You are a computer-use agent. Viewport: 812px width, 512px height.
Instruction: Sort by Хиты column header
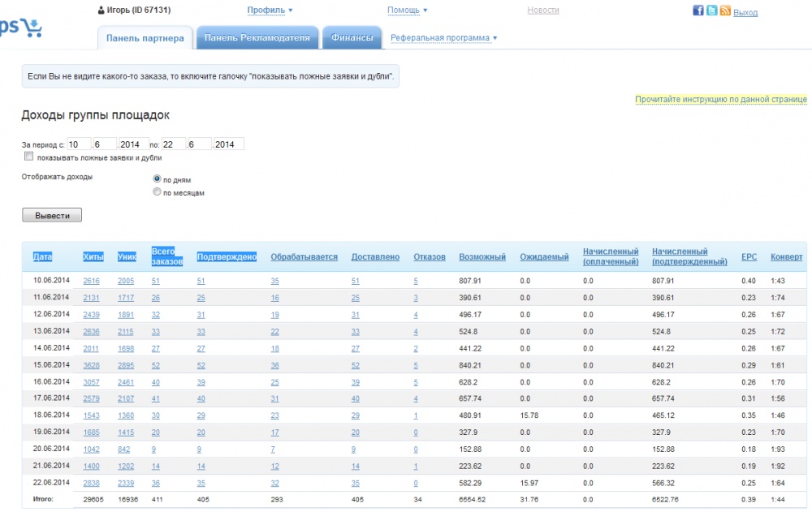coord(93,256)
